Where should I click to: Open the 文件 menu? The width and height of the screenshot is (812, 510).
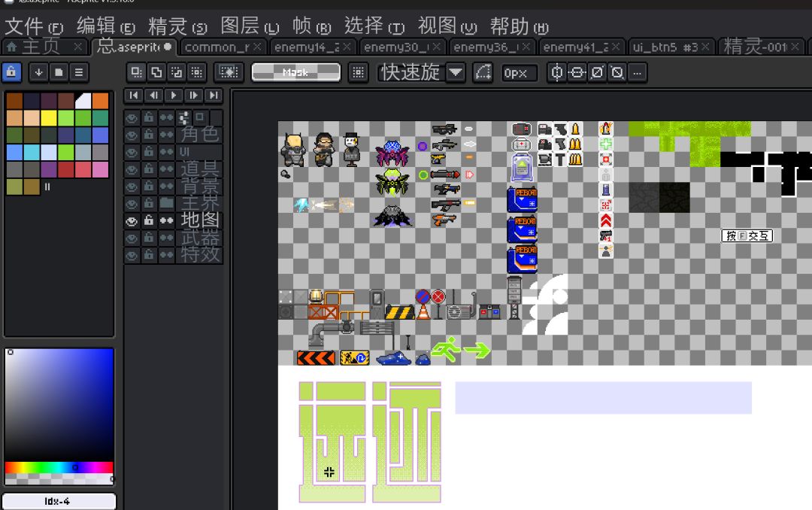click(34, 26)
